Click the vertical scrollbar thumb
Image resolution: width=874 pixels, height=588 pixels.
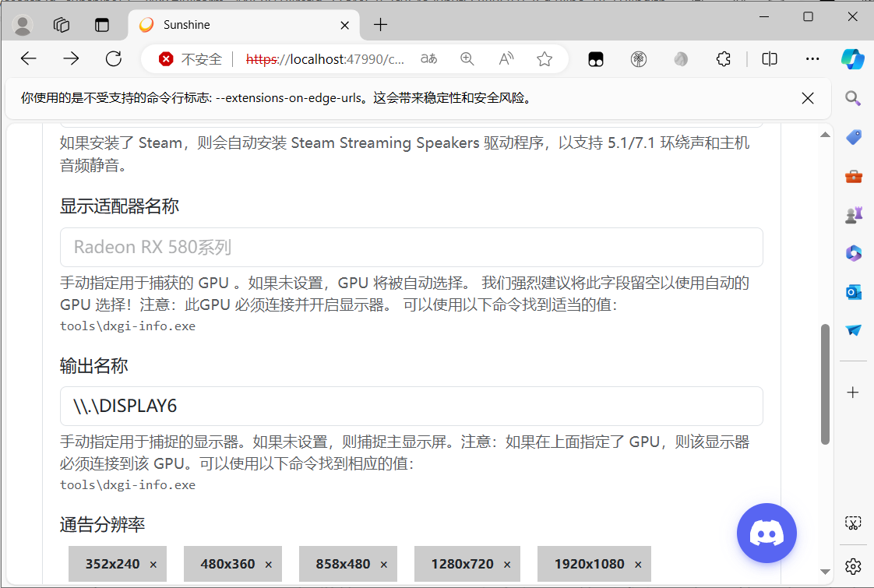point(826,384)
